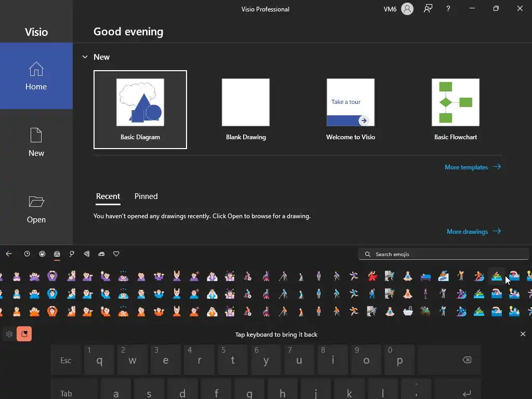Tap the q key on keyboard
This screenshot has width=532, height=399.
pyautogui.click(x=99, y=360)
